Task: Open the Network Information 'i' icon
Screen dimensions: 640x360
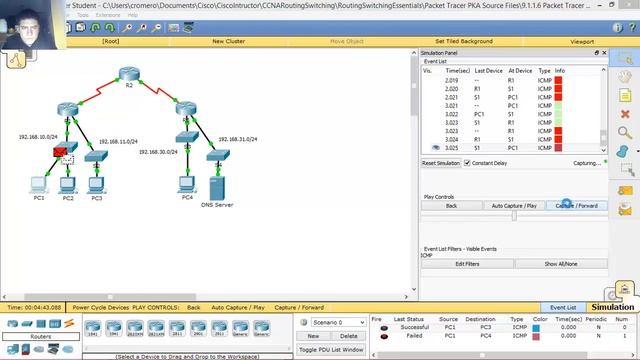Action: [x=617, y=27]
